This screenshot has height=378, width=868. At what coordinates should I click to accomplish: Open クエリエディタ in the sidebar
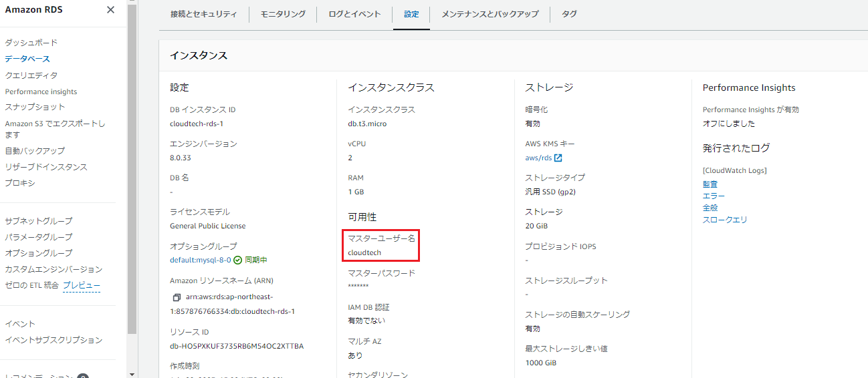[31, 75]
